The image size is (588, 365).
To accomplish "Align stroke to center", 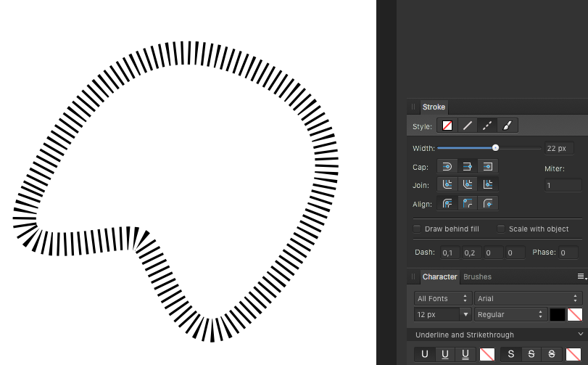I will [447, 203].
